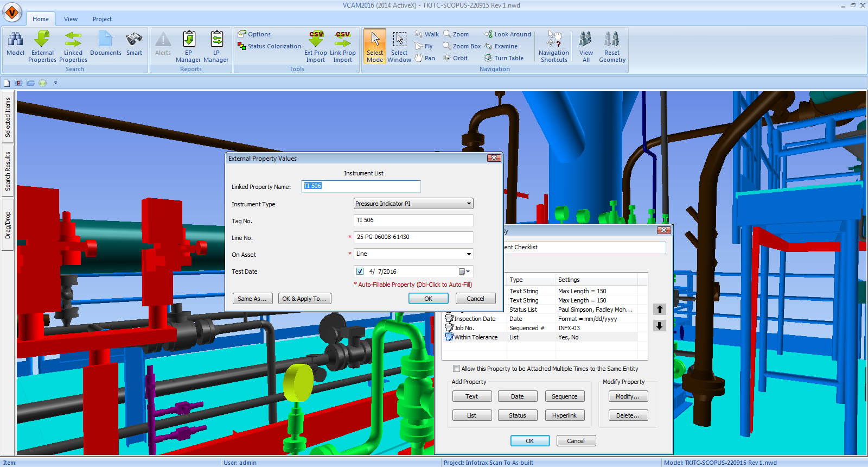Click the Same As... button
868x467 pixels.
pos(252,299)
